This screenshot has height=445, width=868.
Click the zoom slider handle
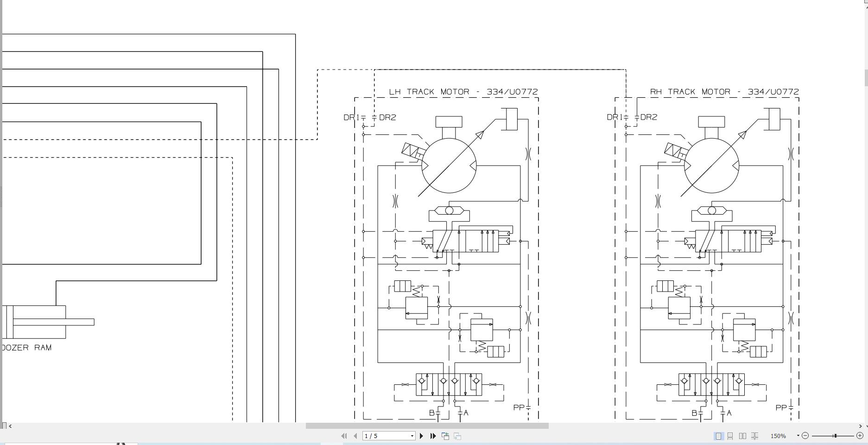pos(835,436)
